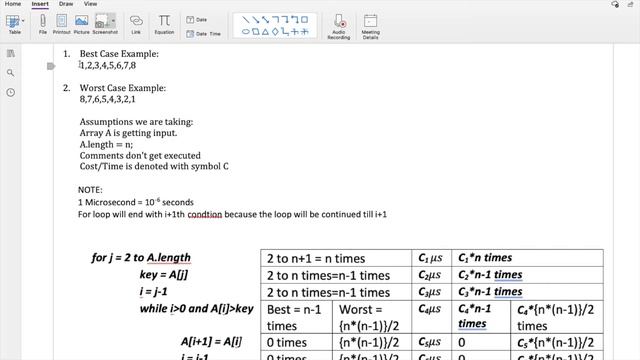The image size is (640, 360).
Task: Click table cell 'C₅μs'
Action: click(431, 342)
